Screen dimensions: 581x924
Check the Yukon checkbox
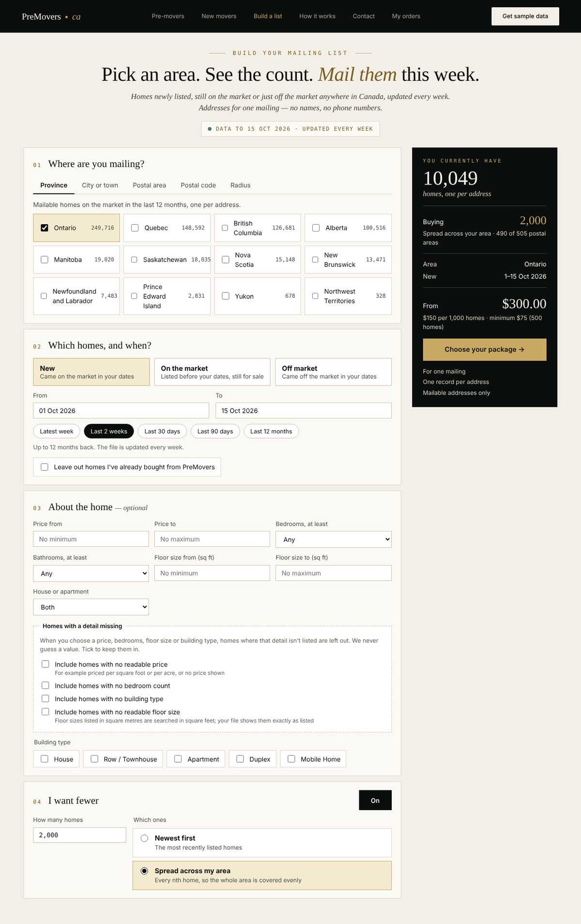(226, 296)
